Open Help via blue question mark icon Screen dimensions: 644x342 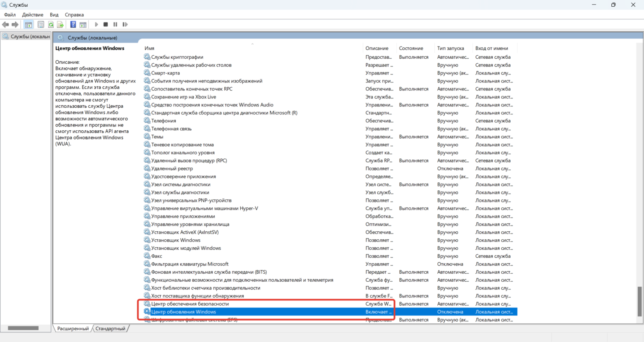pos(73,24)
